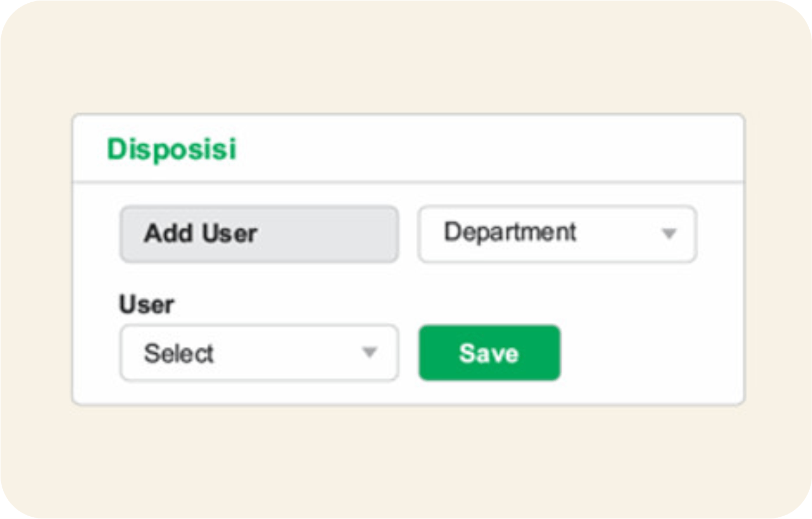Click the Disposisi panel heading
The width and height of the screenshot is (812, 519).
pyautogui.click(x=172, y=149)
